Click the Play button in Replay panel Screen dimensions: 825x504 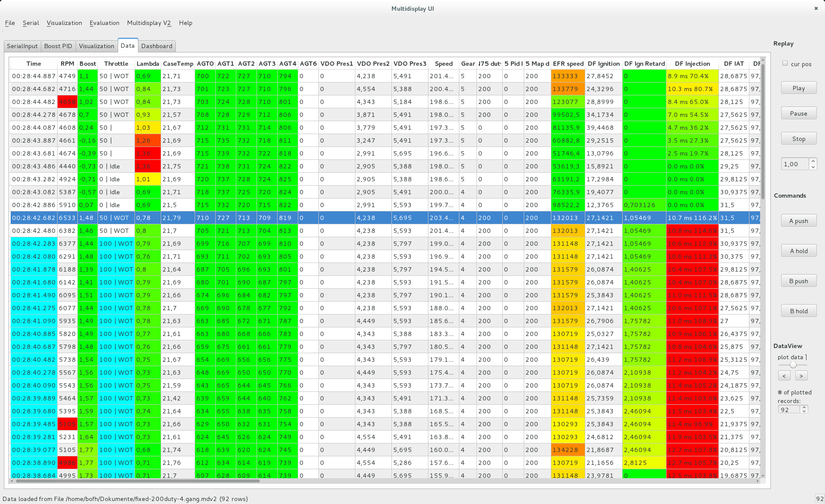click(798, 89)
